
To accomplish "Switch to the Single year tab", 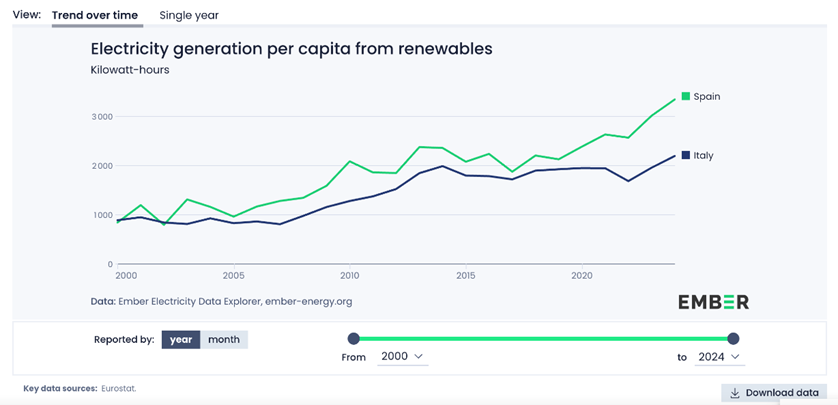I will [x=189, y=15].
